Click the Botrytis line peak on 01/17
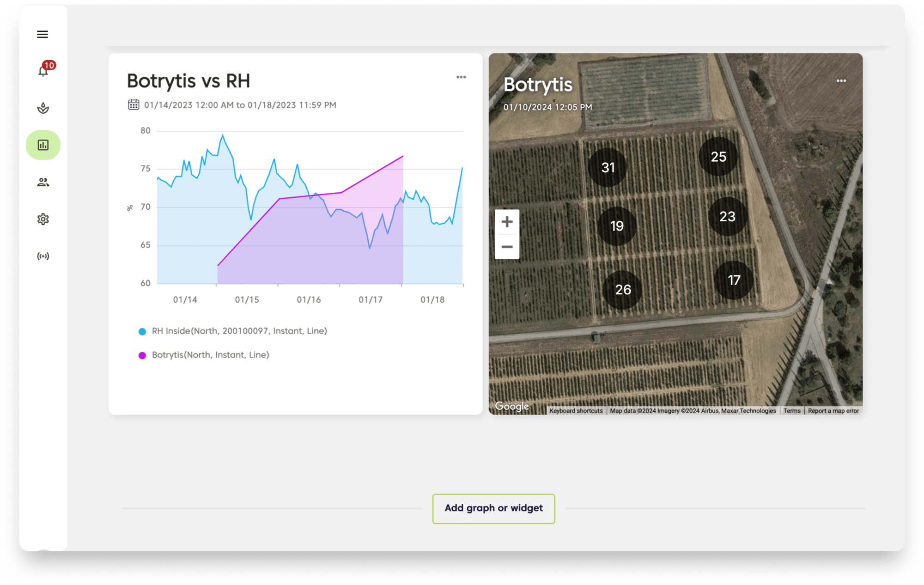Image resolution: width=924 pixels, height=585 pixels. coord(402,157)
